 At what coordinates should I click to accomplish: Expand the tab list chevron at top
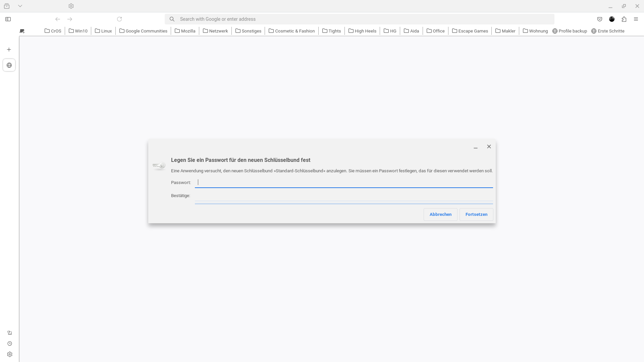click(x=20, y=6)
